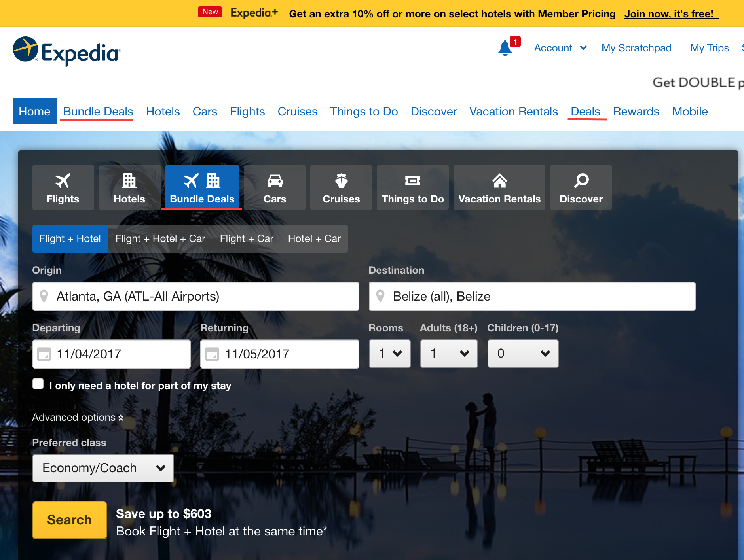Open Discover in top navigation
744x560 pixels.
pyautogui.click(x=434, y=112)
